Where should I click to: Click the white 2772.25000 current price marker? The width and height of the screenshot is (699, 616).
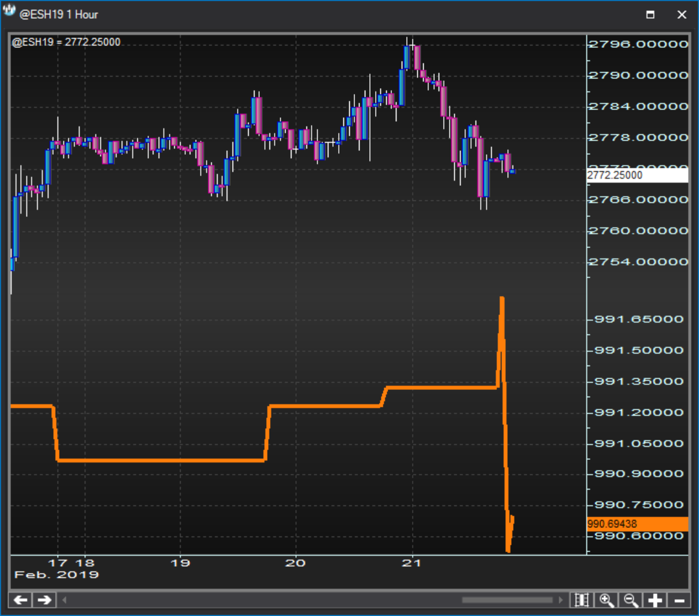tap(637, 175)
